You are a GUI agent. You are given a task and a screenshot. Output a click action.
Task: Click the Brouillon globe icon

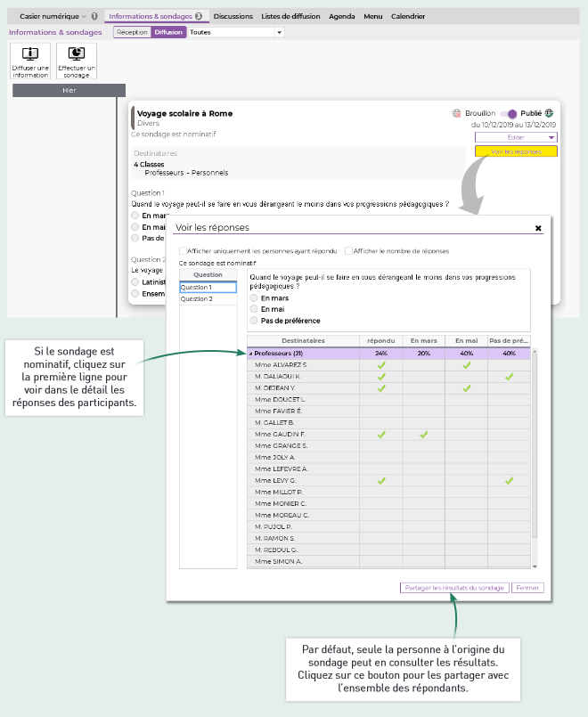[x=456, y=113]
